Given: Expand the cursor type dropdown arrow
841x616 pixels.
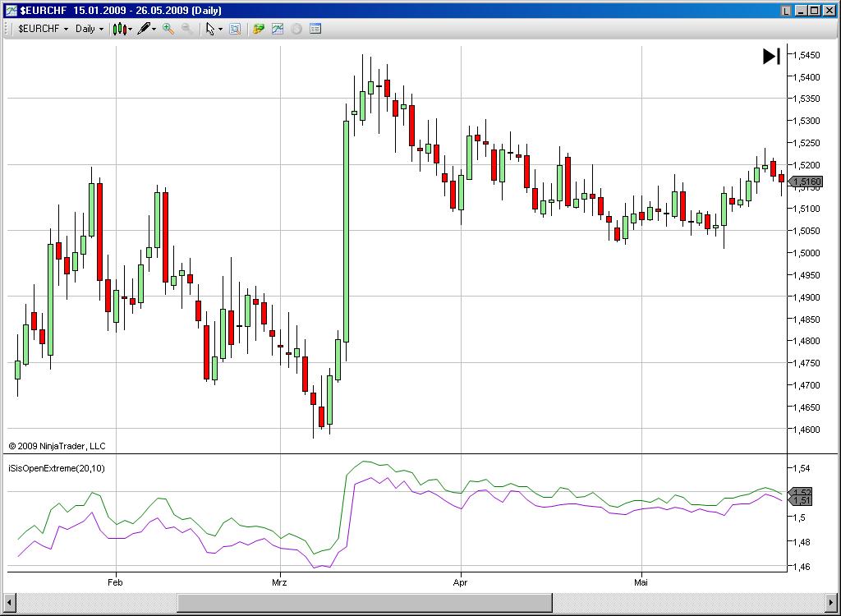Looking at the screenshot, I should [x=220, y=29].
